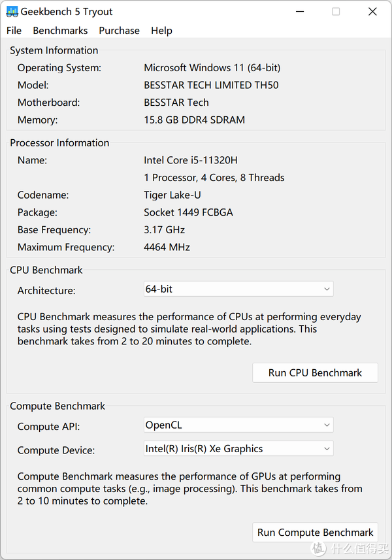Click the maximize window icon
The height and width of the screenshot is (560, 392).
336,12
